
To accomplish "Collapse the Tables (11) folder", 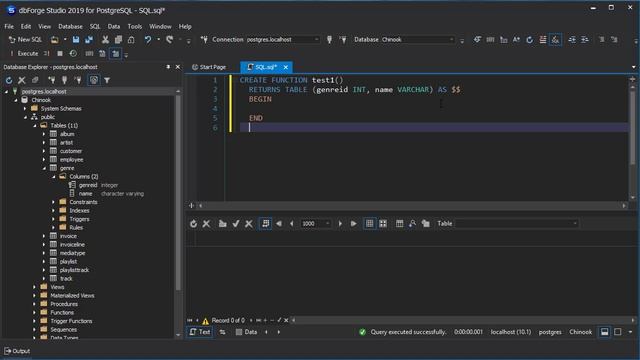I will 35,126.
